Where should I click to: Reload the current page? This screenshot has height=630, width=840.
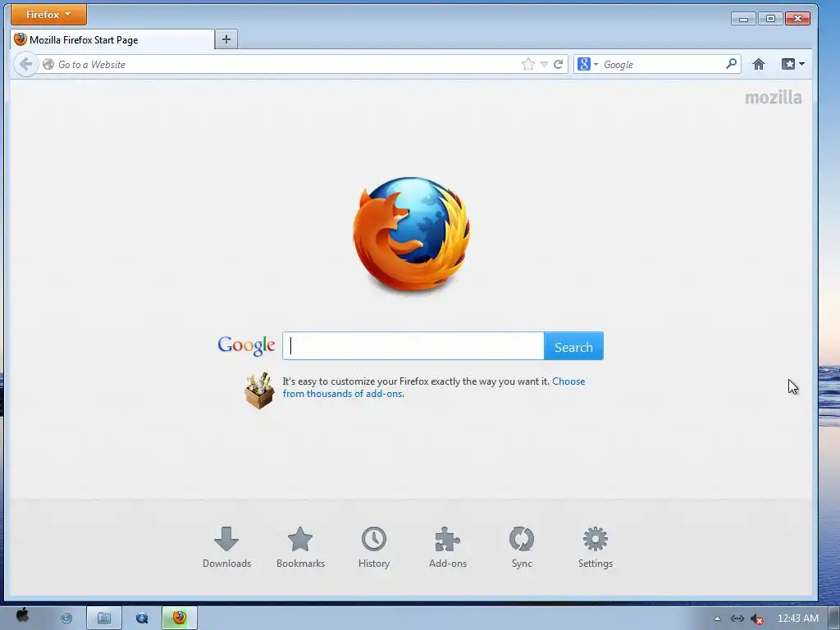(x=558, y=64)
